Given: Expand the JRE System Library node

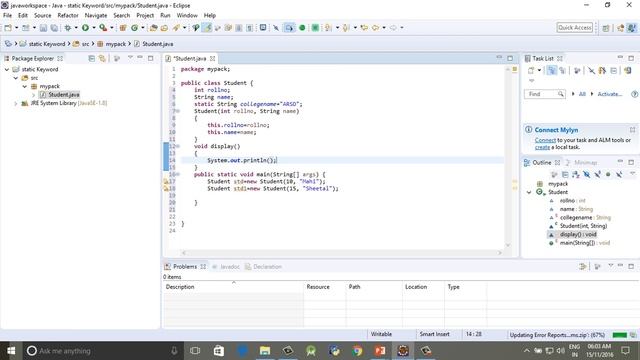Looking at the screenshot, I should click(x=16, y=103).
